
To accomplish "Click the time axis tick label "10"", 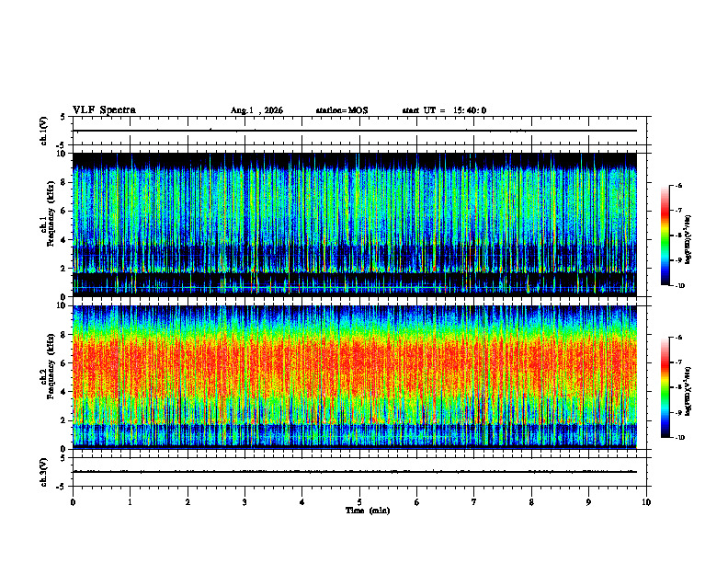I will (646, 502).
